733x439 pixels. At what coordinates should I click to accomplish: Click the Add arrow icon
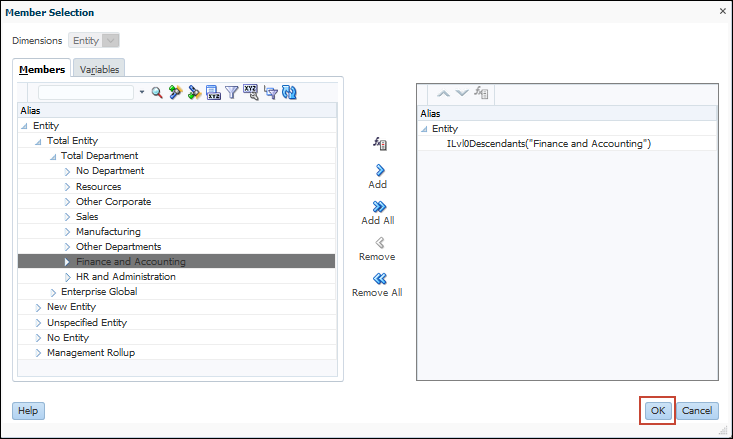click(x=380, y=170)
